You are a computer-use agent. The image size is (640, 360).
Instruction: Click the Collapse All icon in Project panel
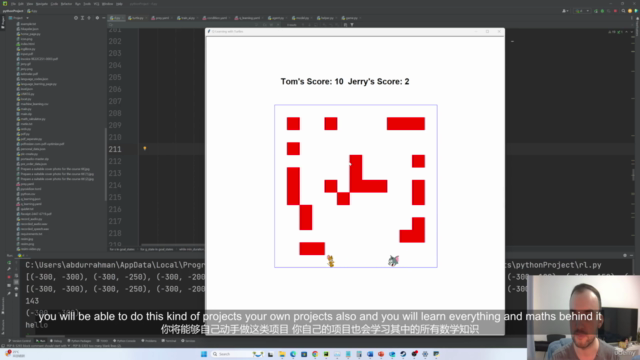(89, 18)
